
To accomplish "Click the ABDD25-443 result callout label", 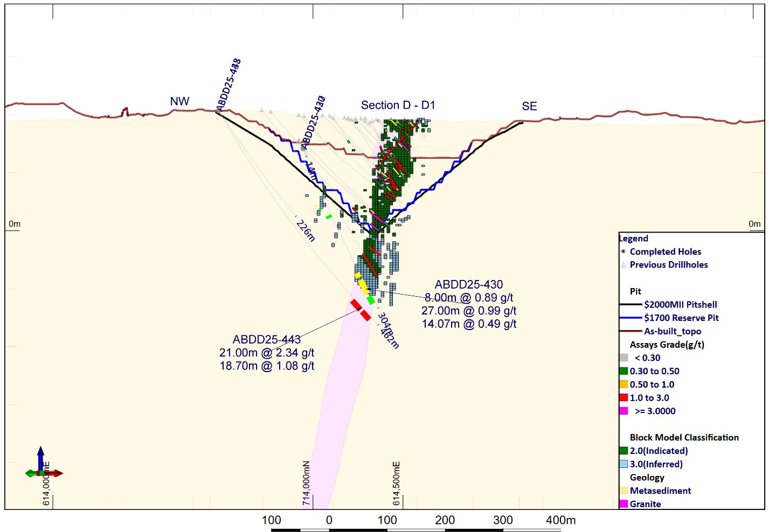I will click(266, 340).
